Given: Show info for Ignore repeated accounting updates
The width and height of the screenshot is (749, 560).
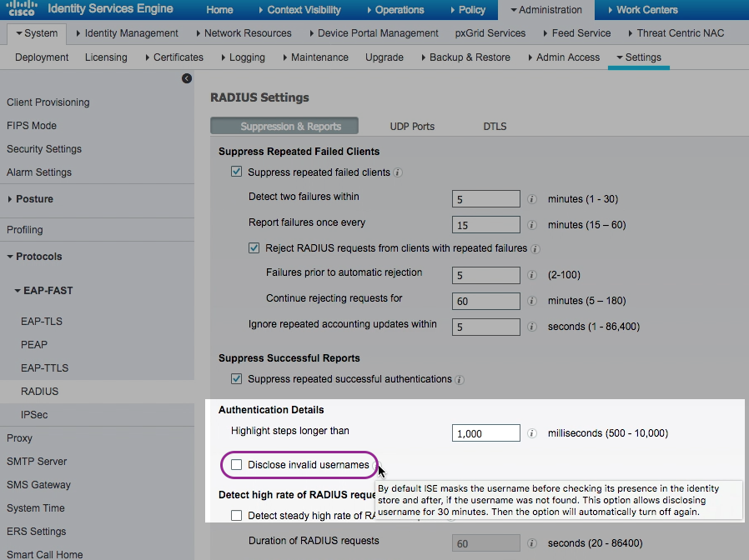Looking at the screenshot, I should [531, 327].
